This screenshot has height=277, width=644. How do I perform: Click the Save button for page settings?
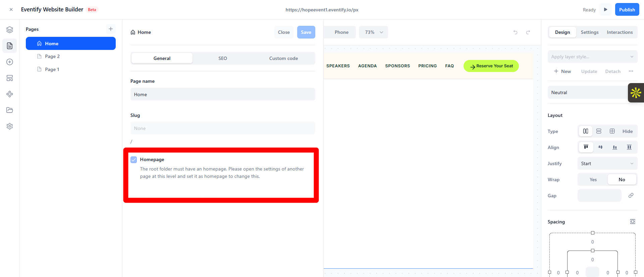click(x=306, y=32)
